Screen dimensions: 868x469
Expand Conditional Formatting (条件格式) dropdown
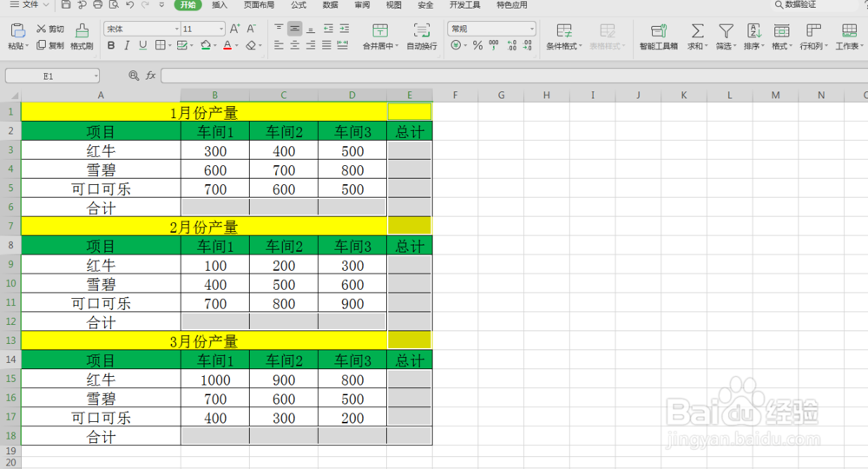click(581, 46)
